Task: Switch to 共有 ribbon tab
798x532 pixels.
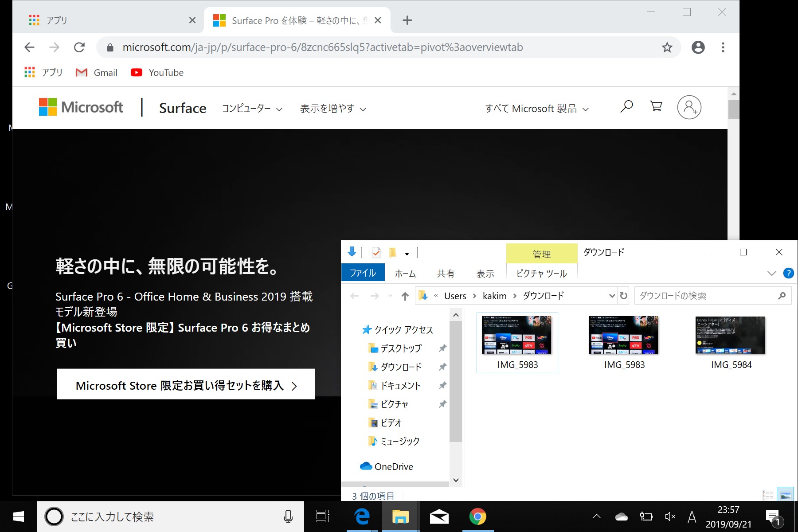Action: 446,274
